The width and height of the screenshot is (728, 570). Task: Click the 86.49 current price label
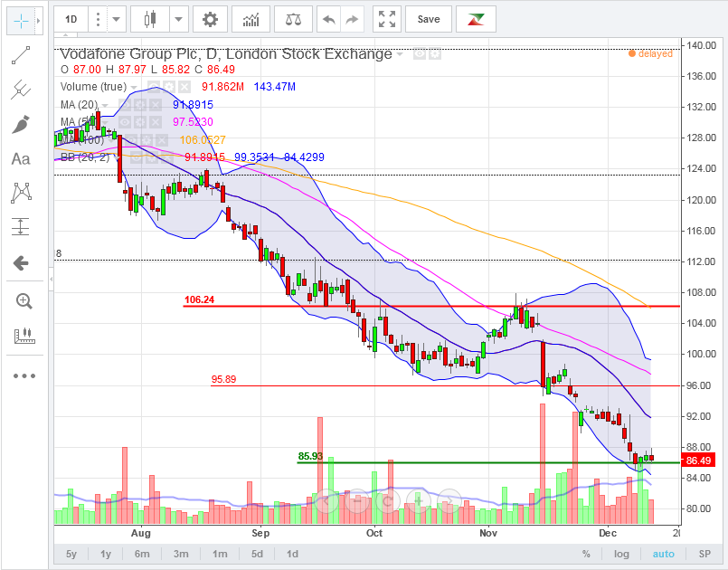click(x=698, y=461)
